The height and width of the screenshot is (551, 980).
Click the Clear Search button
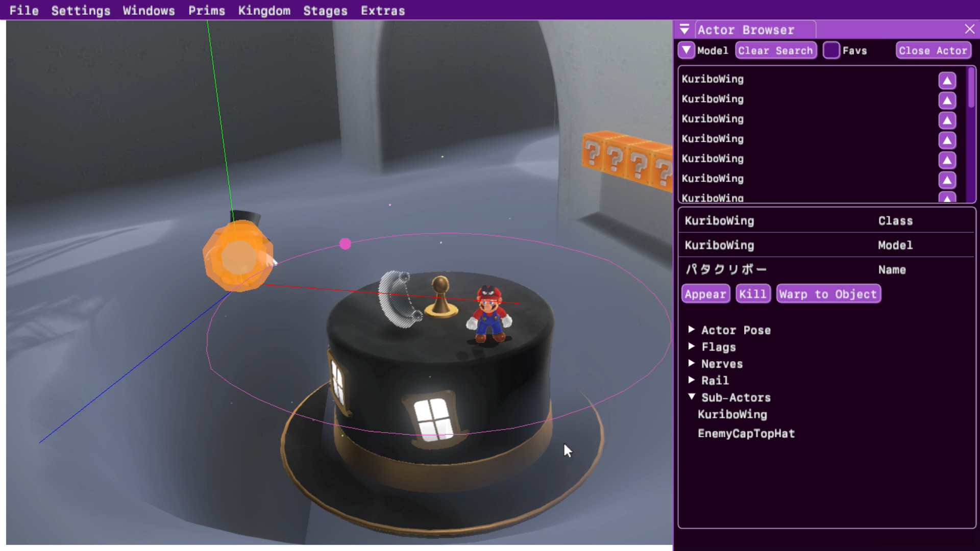pos(775,50)
